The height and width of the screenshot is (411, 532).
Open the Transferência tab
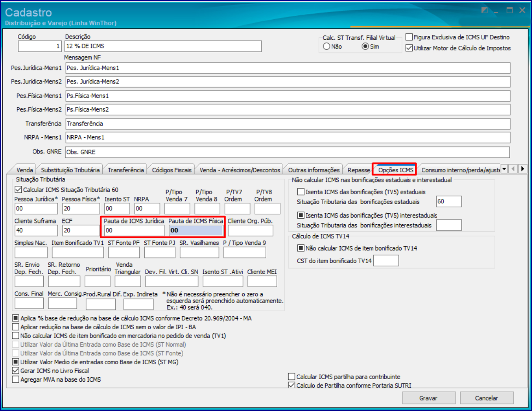pyautogui.click(x=126, y=170)
